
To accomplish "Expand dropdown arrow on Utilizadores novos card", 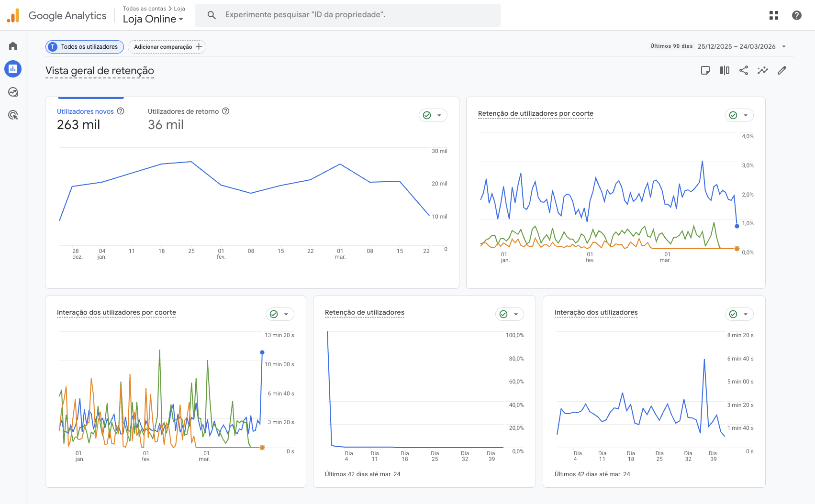I will (x=439, y=115).
